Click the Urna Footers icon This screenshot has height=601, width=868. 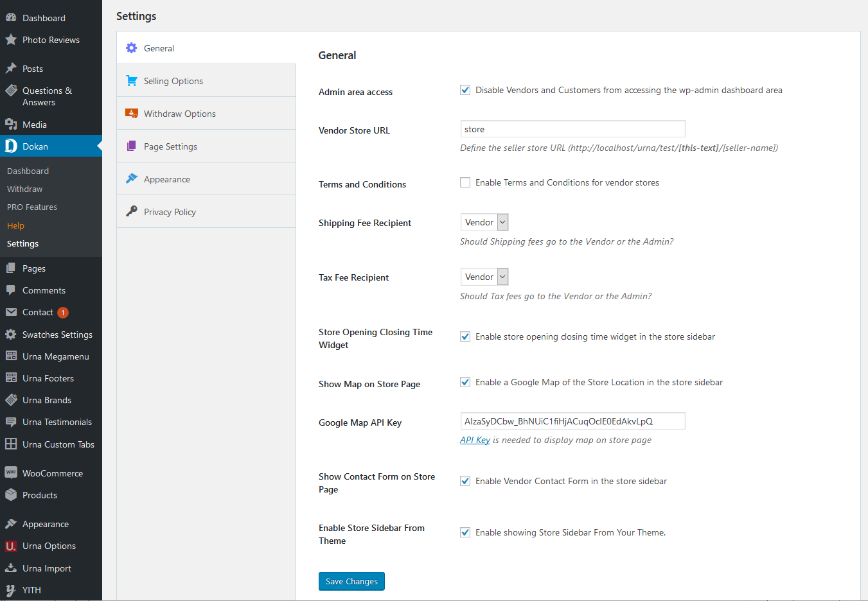point(11,378)
